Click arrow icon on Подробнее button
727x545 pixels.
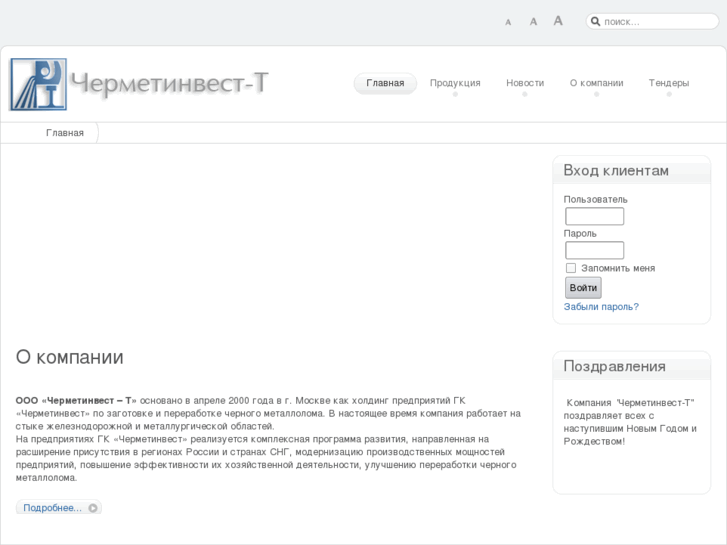pyautogui.click(x=93, y=508)
